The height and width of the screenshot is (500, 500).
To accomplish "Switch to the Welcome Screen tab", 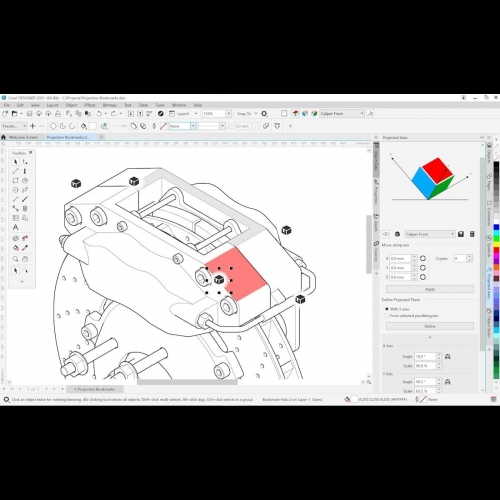I will pos(23,137).
